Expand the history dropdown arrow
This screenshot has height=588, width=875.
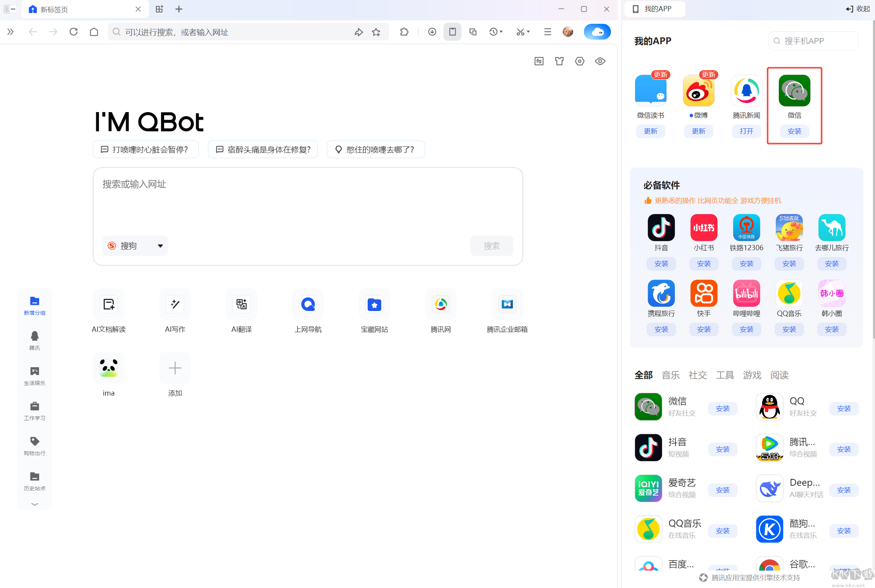pos(501,32)
